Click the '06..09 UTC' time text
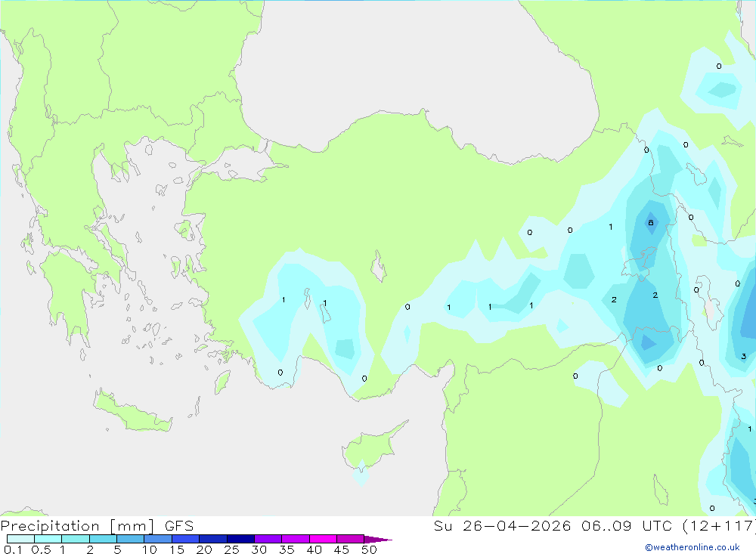 tap(627, 525)
